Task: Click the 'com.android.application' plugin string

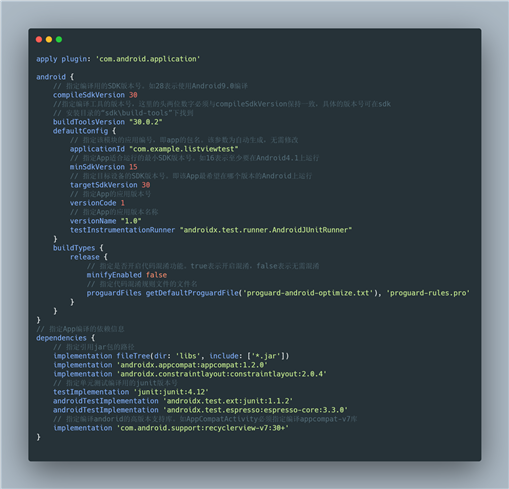Action: coord(148,59)
